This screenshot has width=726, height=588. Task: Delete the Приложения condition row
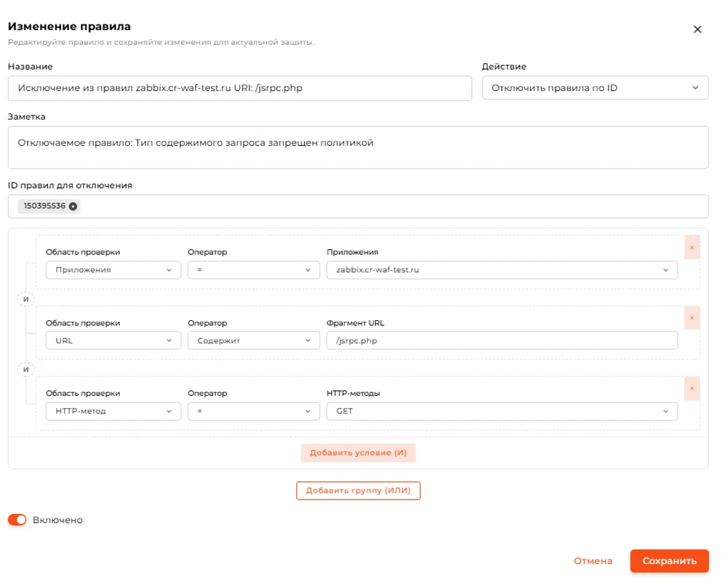tap(692, 248)
